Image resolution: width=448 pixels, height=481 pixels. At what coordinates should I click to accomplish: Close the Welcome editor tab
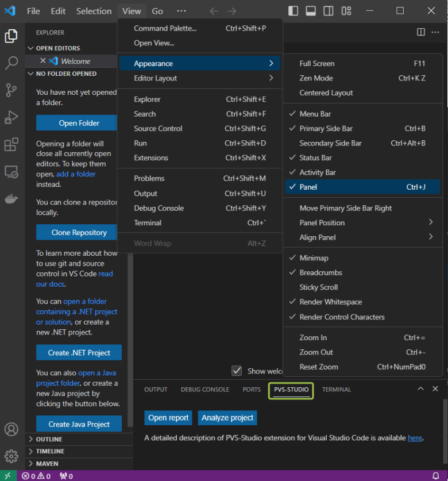click(x=44, y=60)
